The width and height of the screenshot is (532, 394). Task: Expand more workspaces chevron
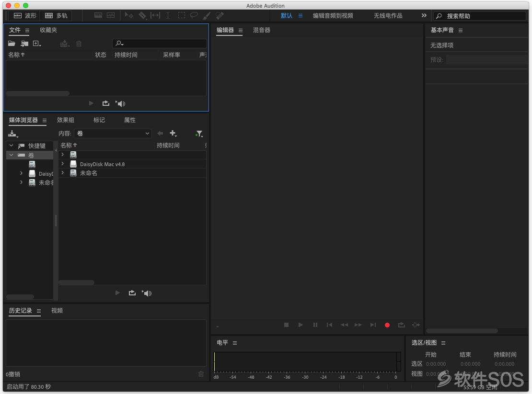click(424, 16)
